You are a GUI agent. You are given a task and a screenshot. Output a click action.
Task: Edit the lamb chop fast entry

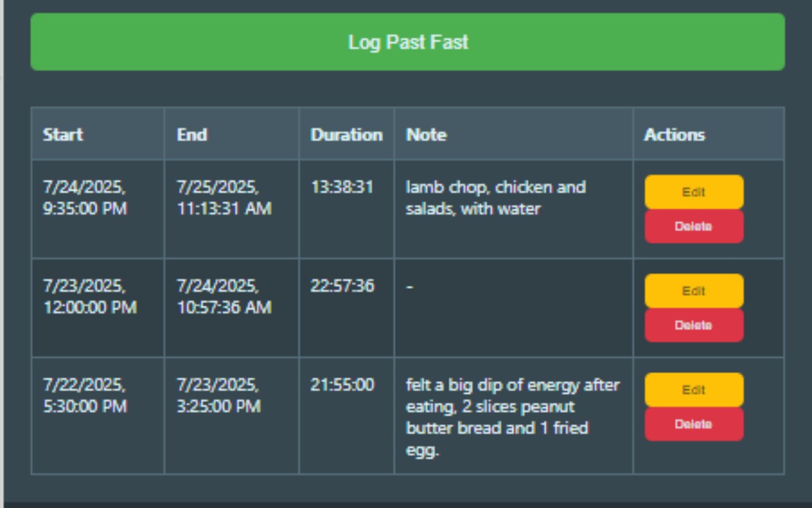coord(694,192)
